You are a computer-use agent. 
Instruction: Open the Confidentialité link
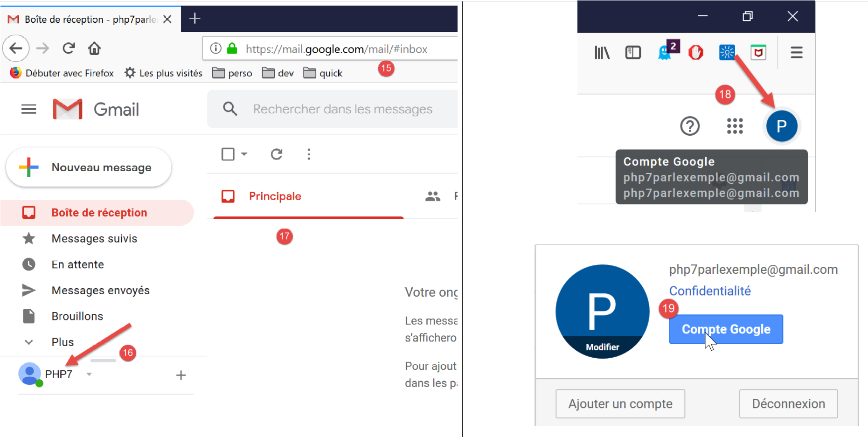tap(710, 291)
